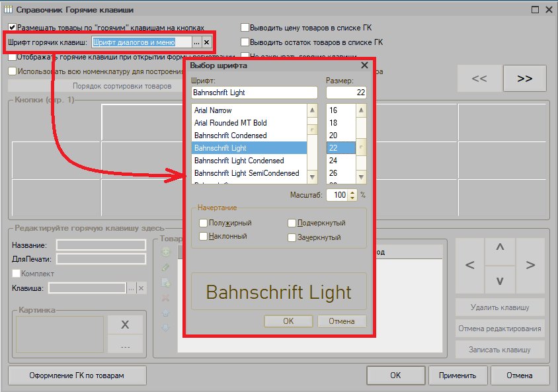Viewport: 558px width, 392px height.
Task: Check the Полужирный style checkbox
Action: (x=203, y=223)
